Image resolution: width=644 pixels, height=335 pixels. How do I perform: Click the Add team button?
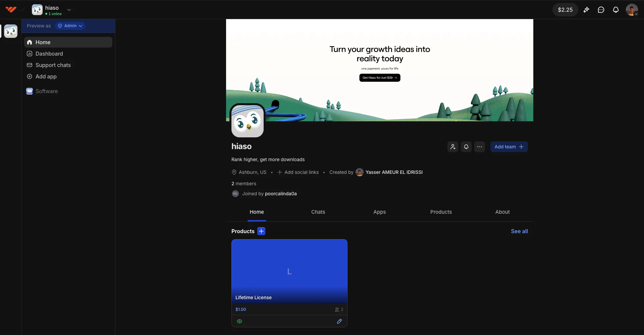[509, 147]
